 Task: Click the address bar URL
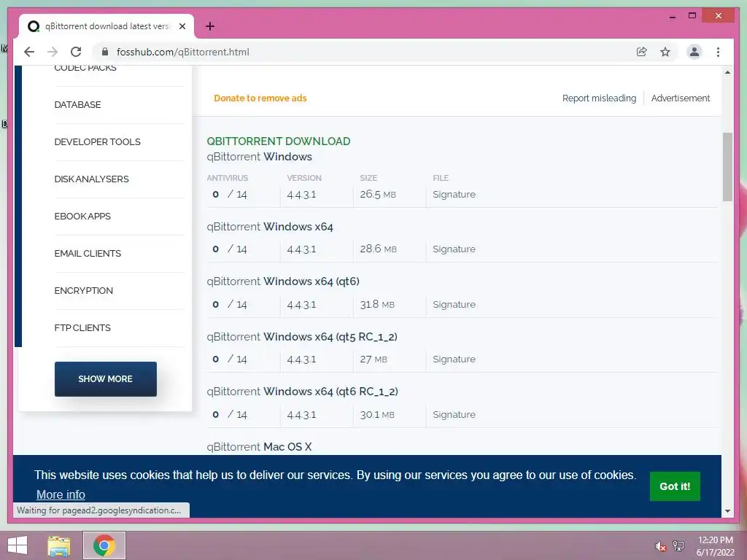(x=183, y=52)
